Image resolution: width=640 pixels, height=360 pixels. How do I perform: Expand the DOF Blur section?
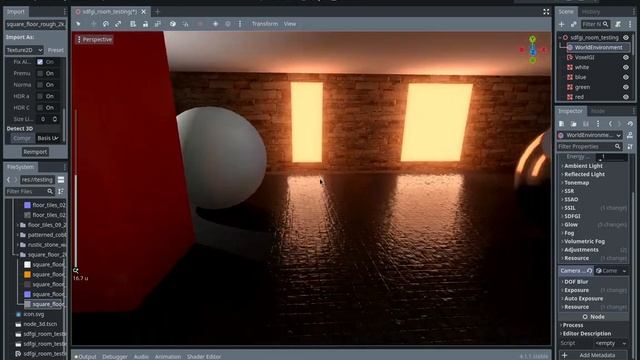click(576, 282)
